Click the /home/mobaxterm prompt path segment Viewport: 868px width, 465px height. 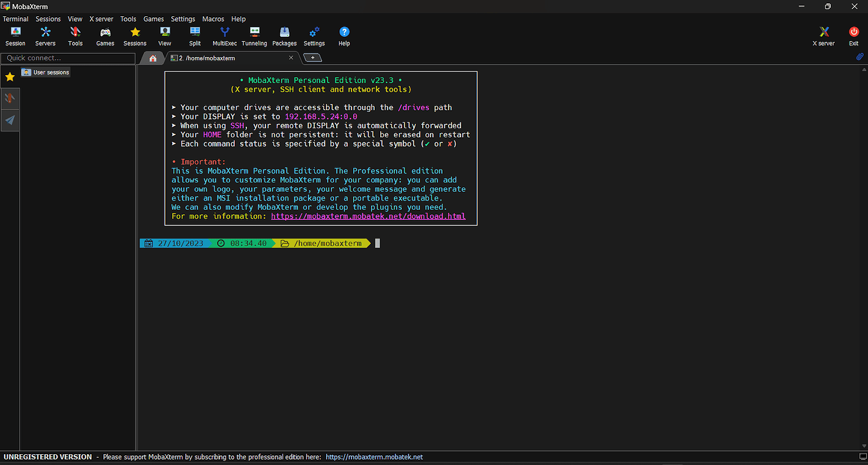[x=322, y=244]
